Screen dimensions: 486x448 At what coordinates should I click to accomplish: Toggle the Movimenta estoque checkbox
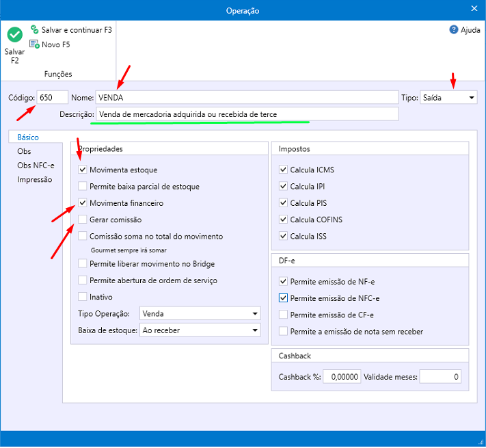83,170
